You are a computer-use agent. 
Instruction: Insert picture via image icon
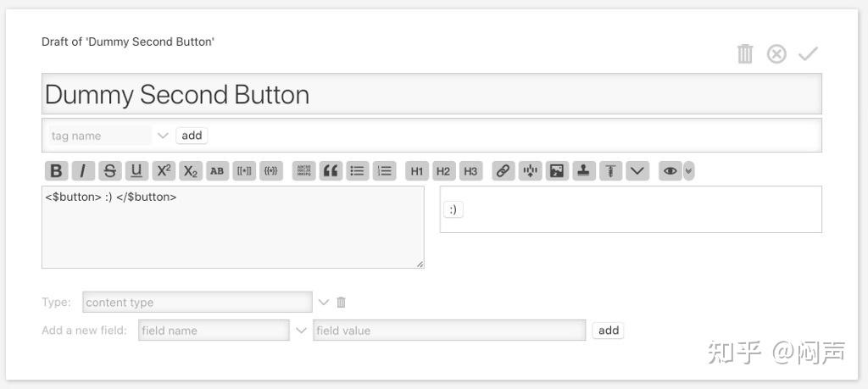click(556, 170)
